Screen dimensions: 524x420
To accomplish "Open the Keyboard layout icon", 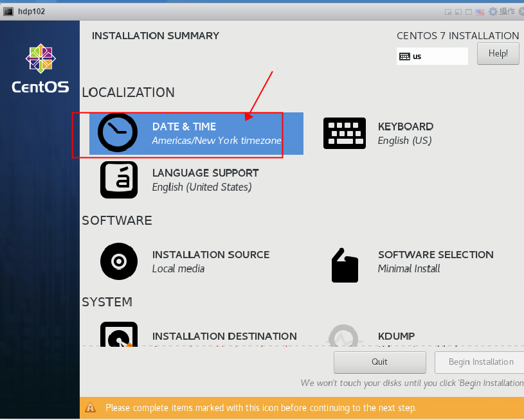I will coord(344,133).
